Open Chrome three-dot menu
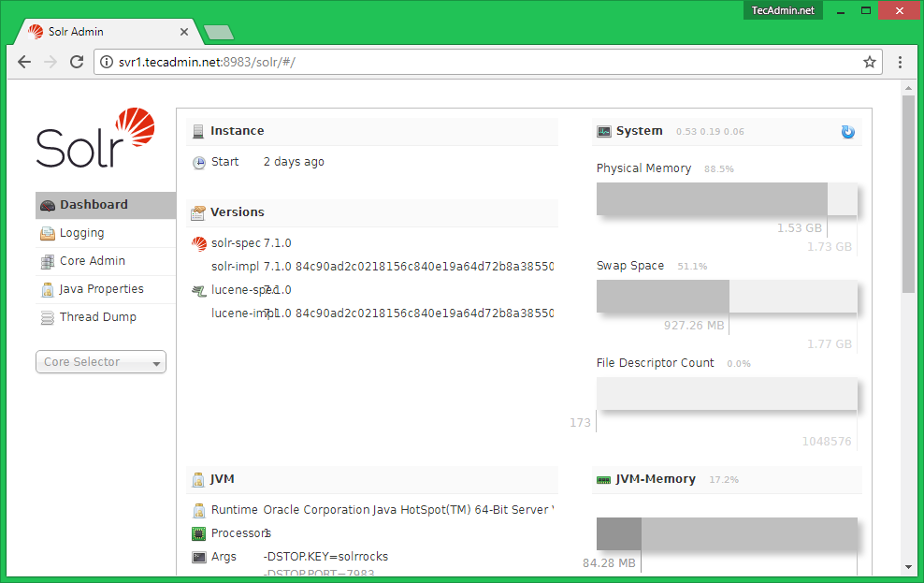 (900, 62)
